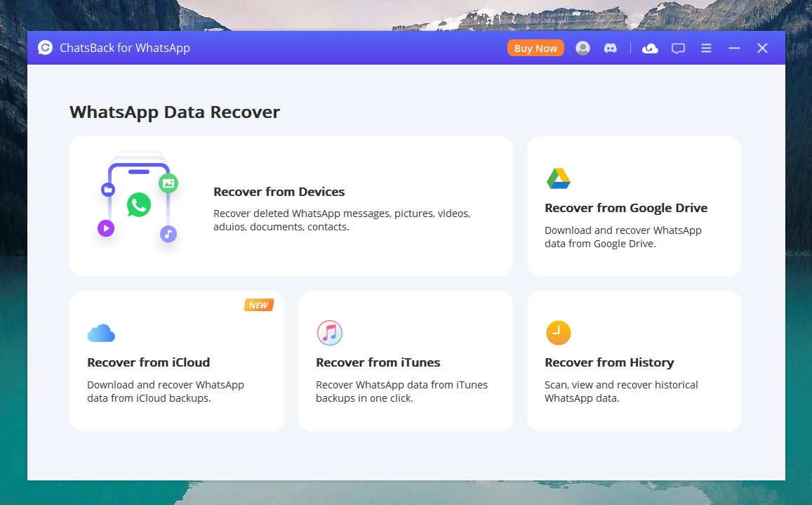This screenshot has width=812, height=505.
Task: Click the NEW badge on iCloud card
Action: 258,306
